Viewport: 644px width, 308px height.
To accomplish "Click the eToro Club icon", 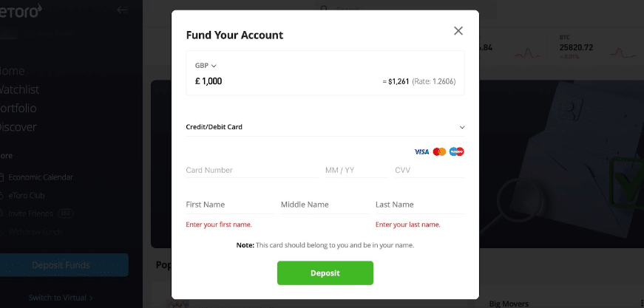I will (x=1, y=196).
